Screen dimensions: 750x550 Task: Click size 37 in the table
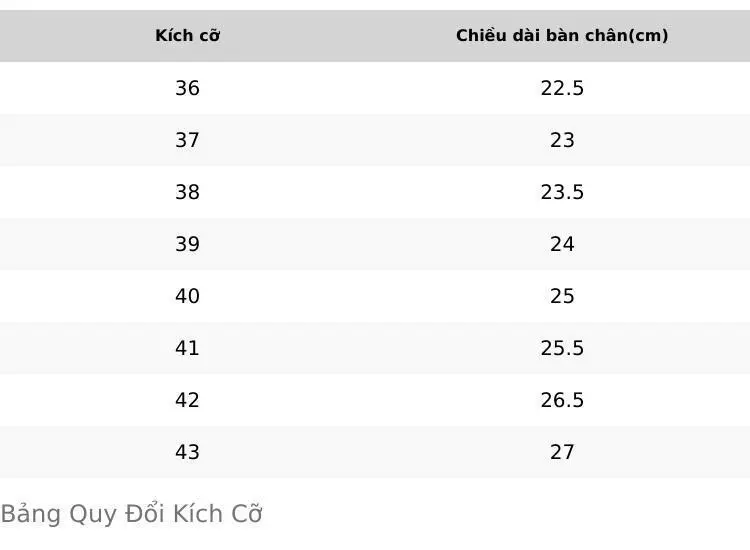click(188, 140)
